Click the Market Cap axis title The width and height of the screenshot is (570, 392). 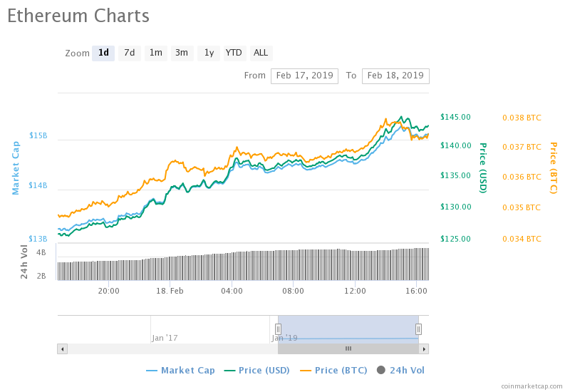pos(16,168)
